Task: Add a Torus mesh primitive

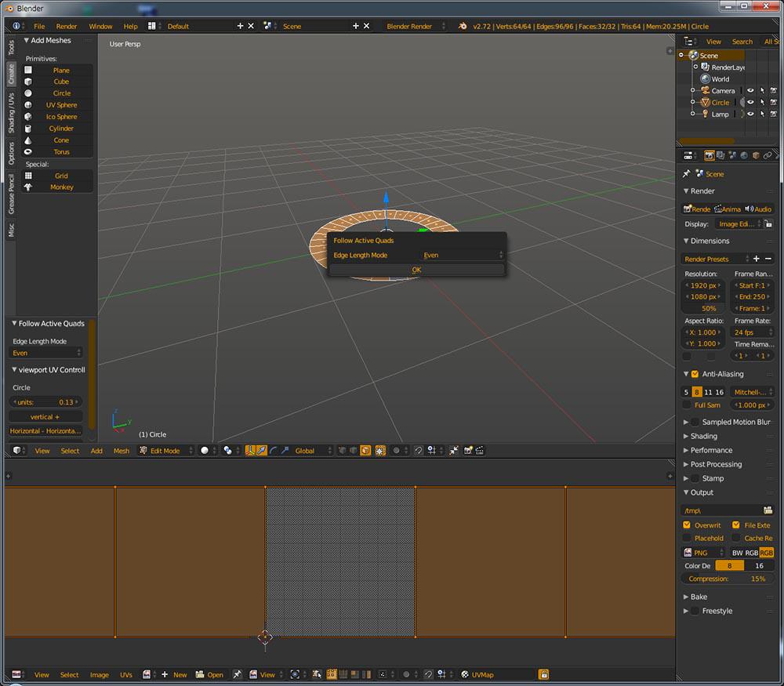Action: (x=57, y=152)
